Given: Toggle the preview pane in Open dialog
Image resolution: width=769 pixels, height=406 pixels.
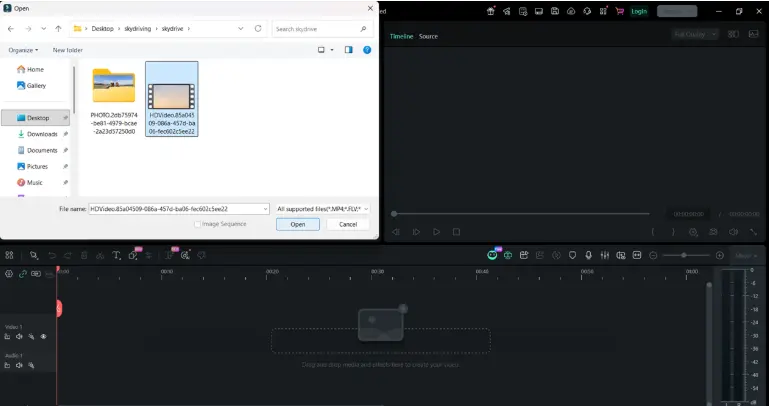Looking at the screenshot, I should click(348, 49).
